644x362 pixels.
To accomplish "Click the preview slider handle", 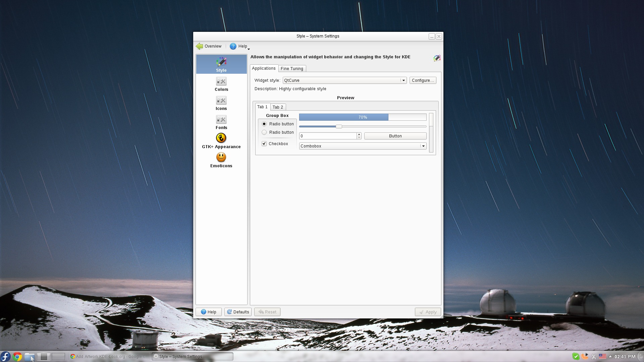I will [x=339, y=126].
